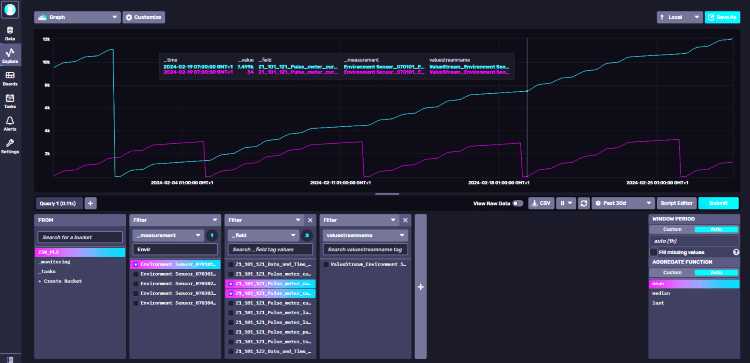Open the Boards section in sidebar
The width and height of the screenshot is (750, 363).
point(10,78)
